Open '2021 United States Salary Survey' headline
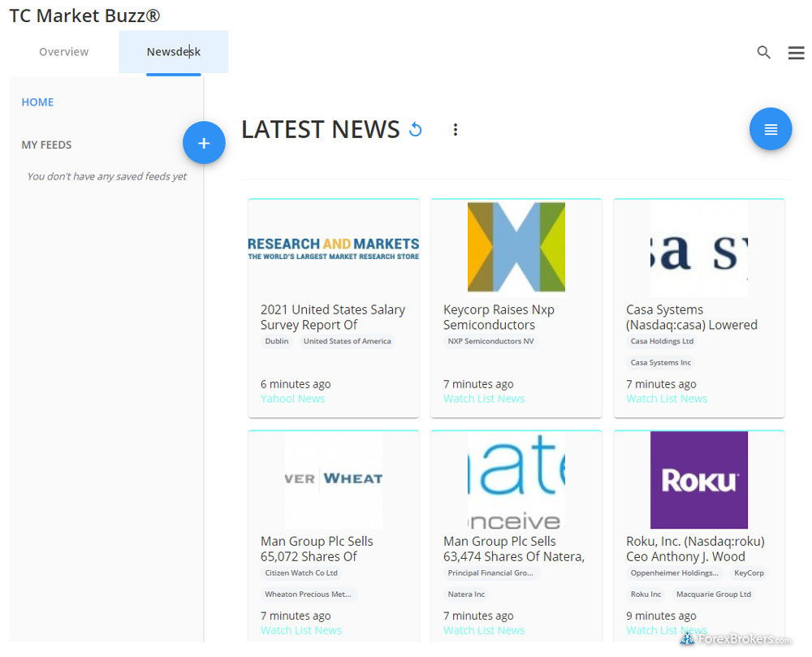 332,317
